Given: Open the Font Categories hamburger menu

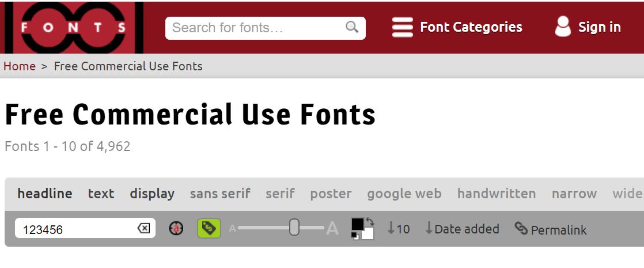Looking at the screenshot, I should tap(402, 27).
